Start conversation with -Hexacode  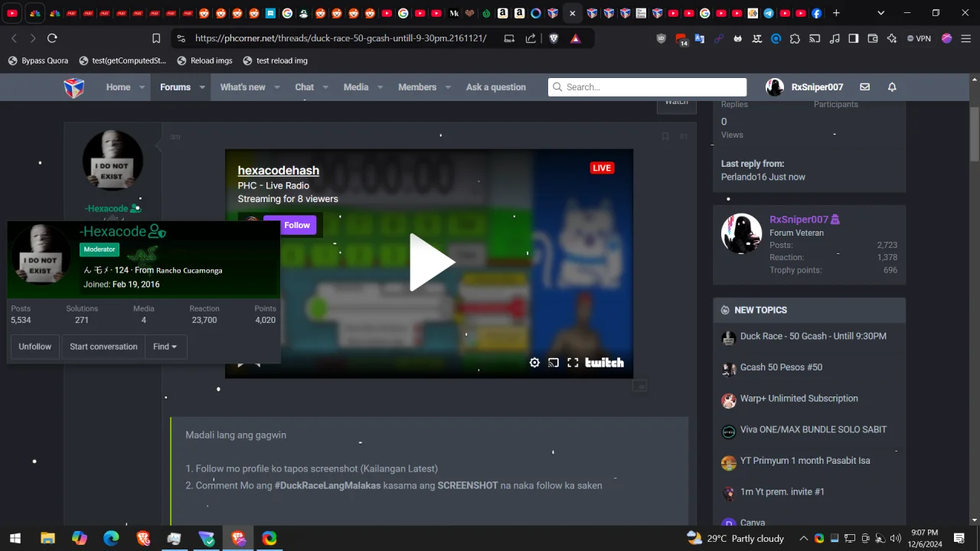tap(103, 347)
